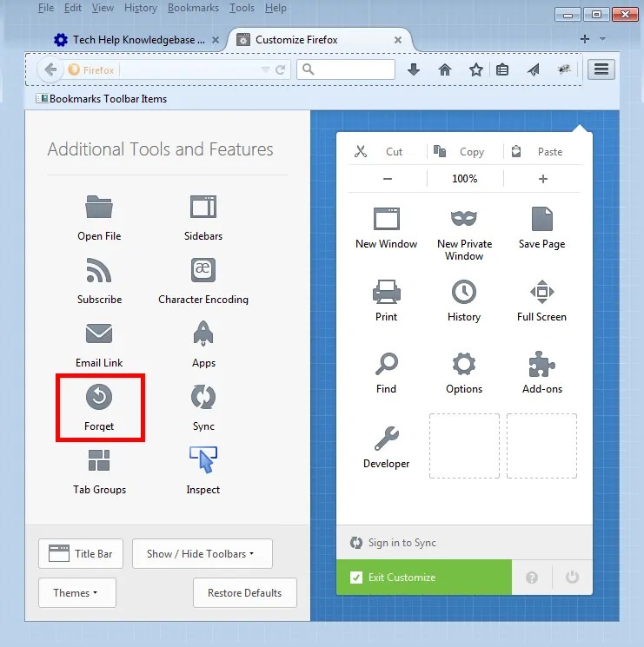Click the Cut button
644x647 pixels.
tap(387, 151)
